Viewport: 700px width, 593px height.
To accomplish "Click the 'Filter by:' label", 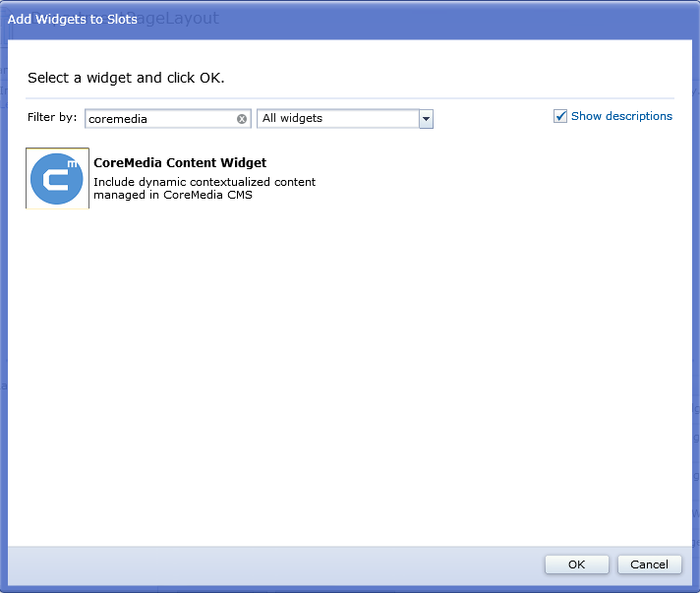I will click(52, 118).
